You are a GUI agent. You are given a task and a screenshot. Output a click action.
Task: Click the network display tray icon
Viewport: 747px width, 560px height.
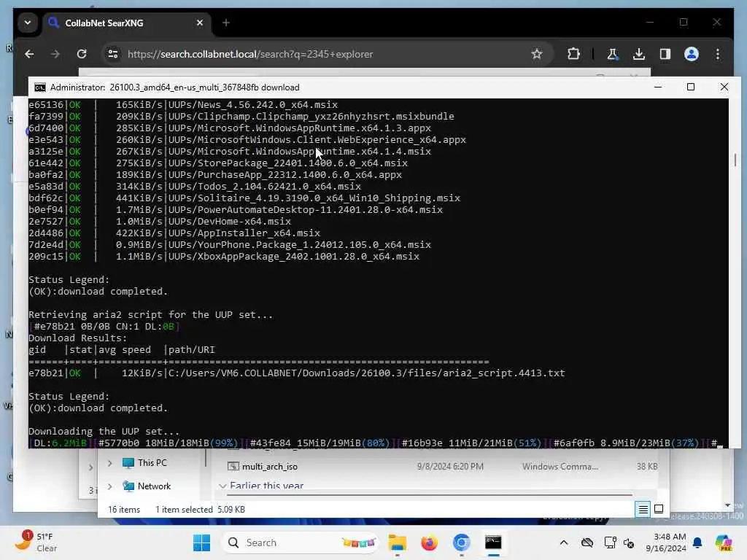coord(610,542)
